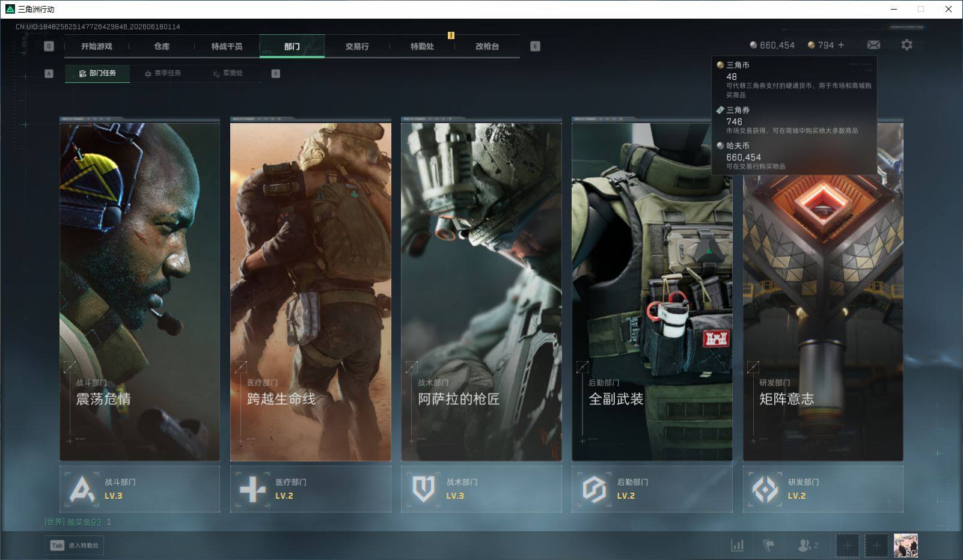The width and height of the screenshot is (963, 560).
Task: Open the flag icon in bottom bar
Action: pyautogui.click(x=768, y=546)
